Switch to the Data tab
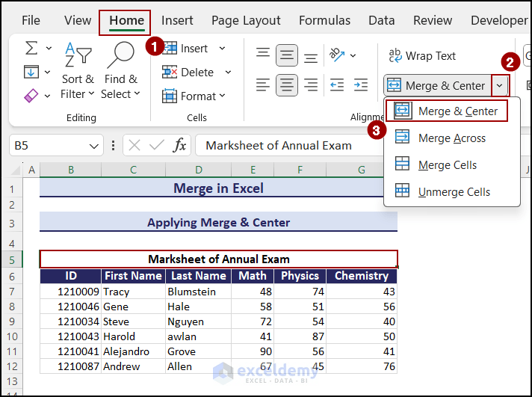 coord(382,20)
